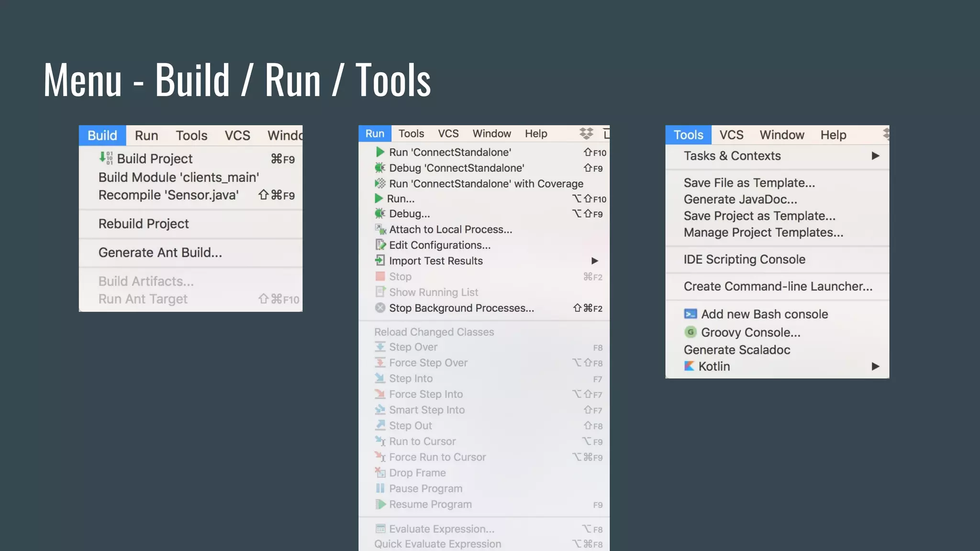
Task: Click the Bash console terminal icon
Action: pyautogui.click(x=690, y=314)
